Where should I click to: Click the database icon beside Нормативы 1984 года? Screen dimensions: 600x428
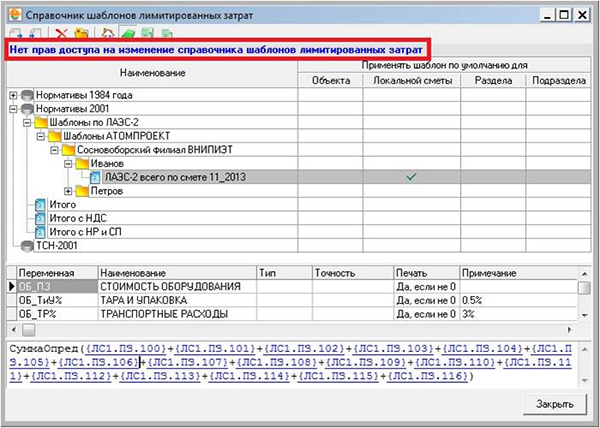point(25,95)
